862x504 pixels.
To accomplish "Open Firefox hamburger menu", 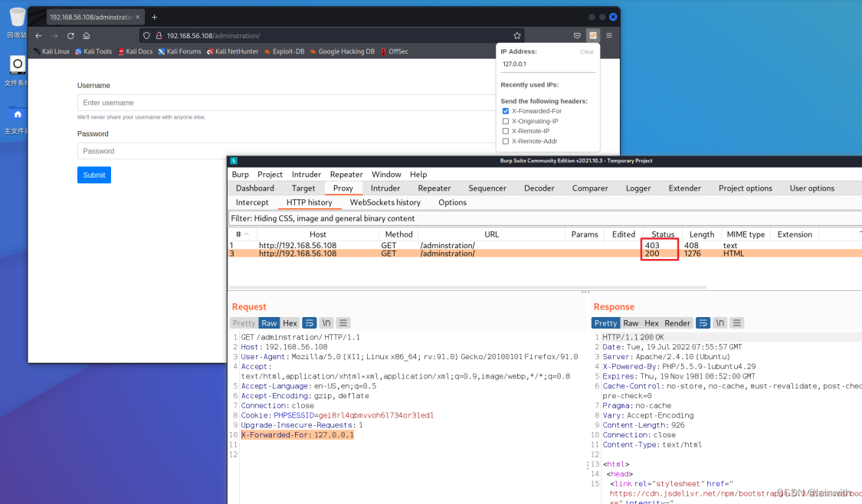I will pos(609,36).
